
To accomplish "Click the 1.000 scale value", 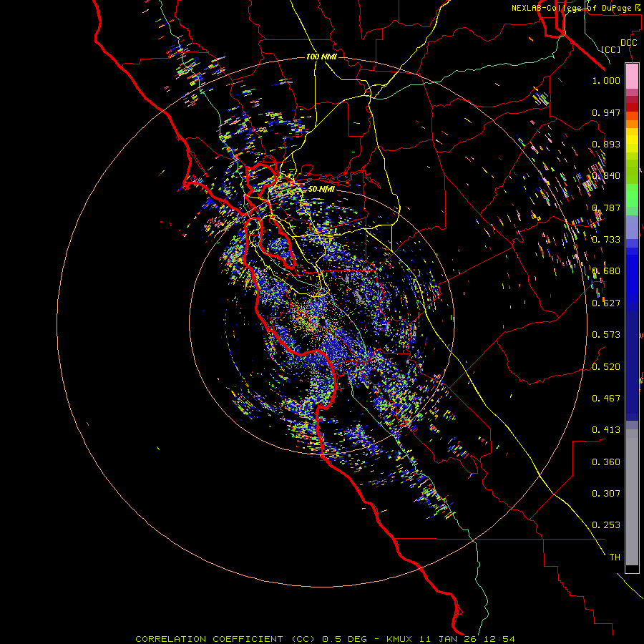I will 606,80.
